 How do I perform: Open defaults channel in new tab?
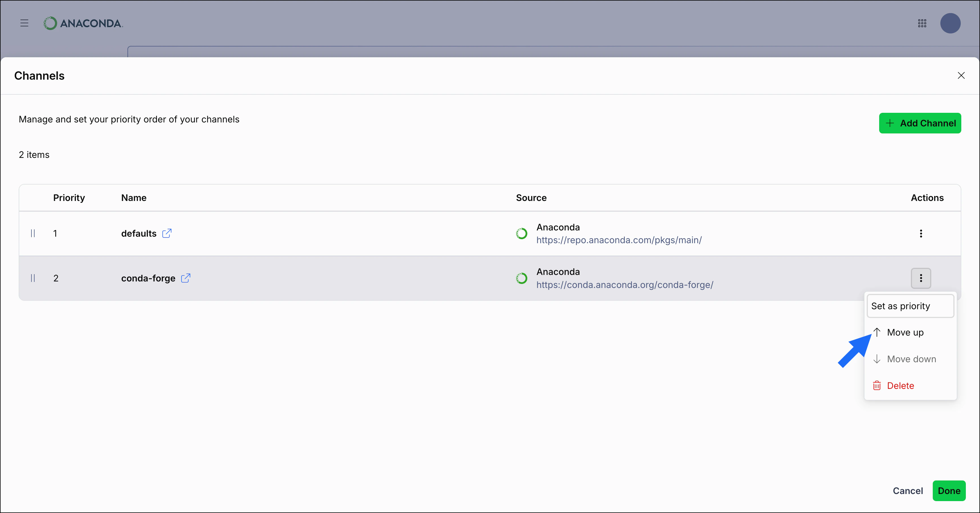pyautogui.click(x=167, y=233)
